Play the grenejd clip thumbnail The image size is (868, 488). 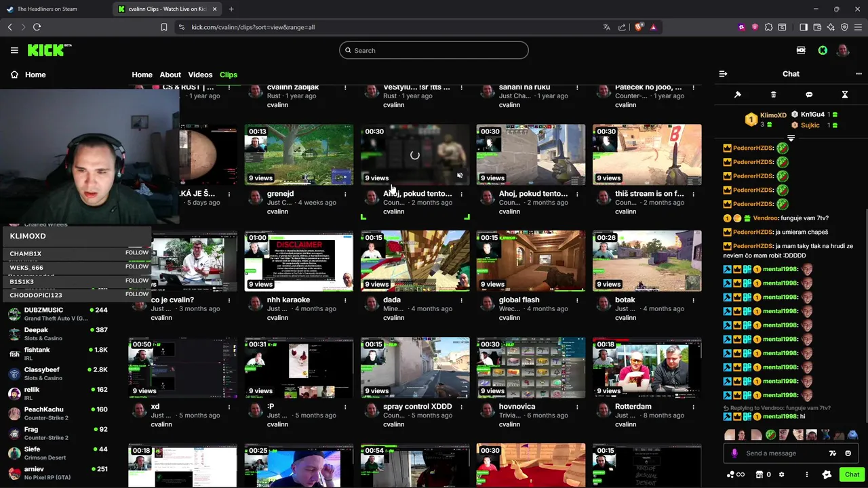pyautogui.click(x=299, y=155)
